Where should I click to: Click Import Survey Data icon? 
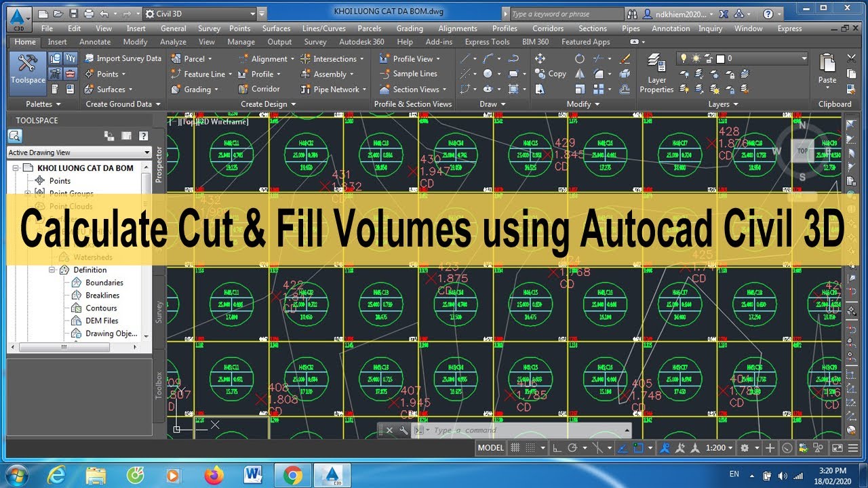click(90, 58)
